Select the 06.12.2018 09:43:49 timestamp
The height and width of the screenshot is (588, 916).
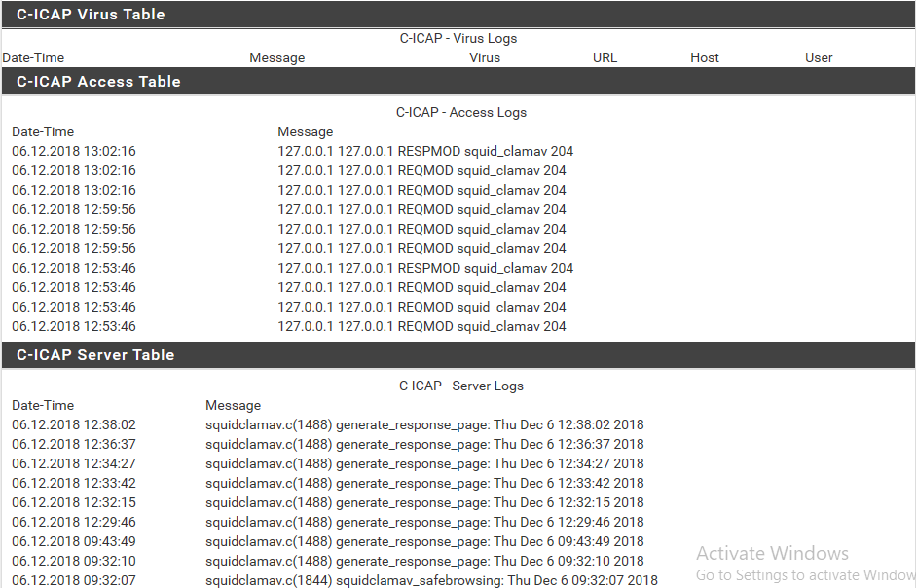tap(74, 542)
